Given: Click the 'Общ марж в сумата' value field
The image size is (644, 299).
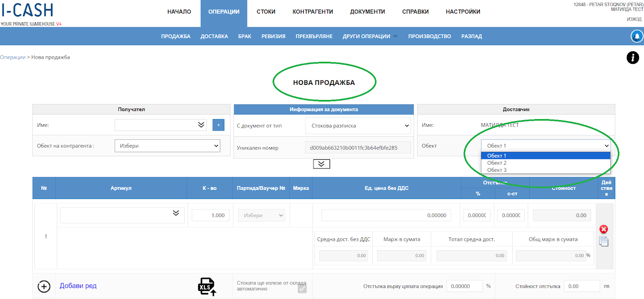Looking at the screenshot, I should (551, 255).
